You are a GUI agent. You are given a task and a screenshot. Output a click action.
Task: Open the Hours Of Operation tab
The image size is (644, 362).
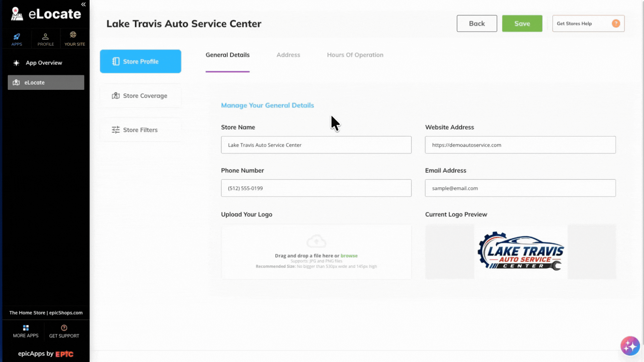355,55
